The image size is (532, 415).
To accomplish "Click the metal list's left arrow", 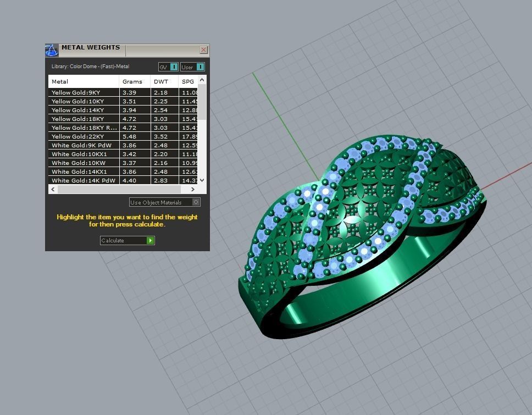I will [53, 189].
